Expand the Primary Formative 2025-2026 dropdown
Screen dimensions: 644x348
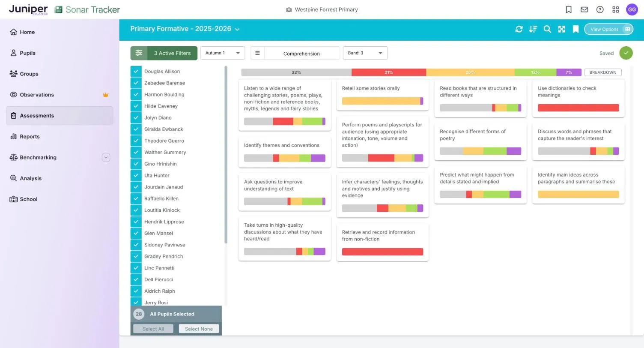pyautogui.click(x=185, y=29)
